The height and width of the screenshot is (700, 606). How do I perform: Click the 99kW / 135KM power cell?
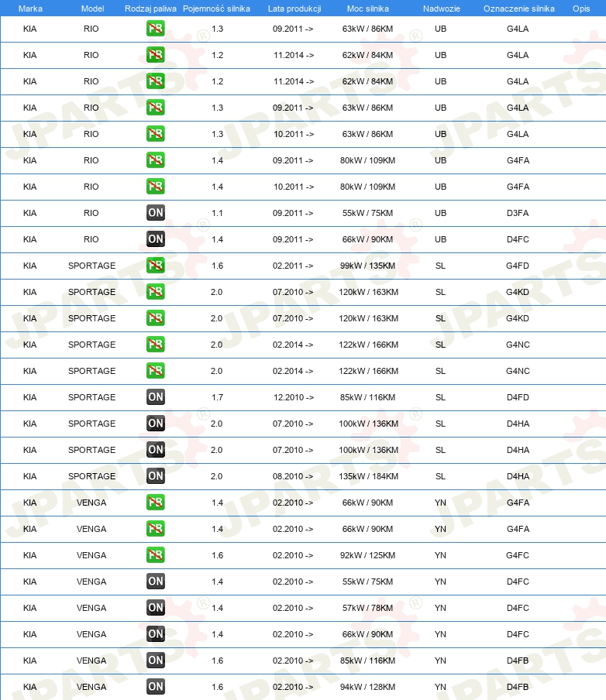367,266
